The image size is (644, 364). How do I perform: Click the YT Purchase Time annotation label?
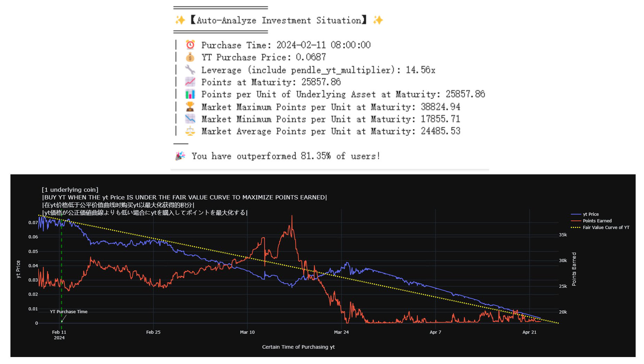pyautogui.click(x=69, y=312)
